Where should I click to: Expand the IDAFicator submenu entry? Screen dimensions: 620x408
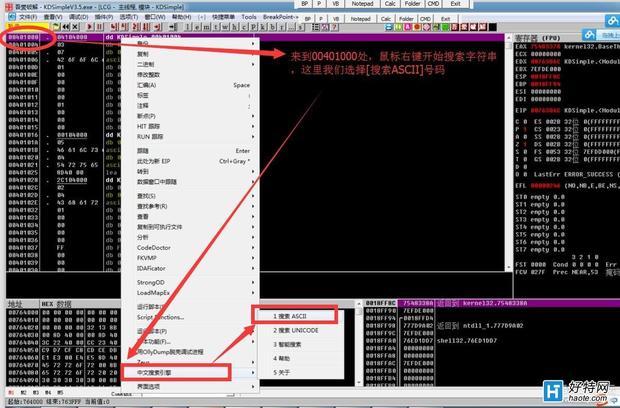click(x=190, y=268)
